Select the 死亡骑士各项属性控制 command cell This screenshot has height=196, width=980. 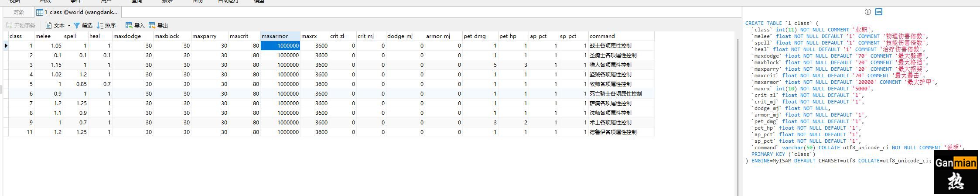[615, 93]
